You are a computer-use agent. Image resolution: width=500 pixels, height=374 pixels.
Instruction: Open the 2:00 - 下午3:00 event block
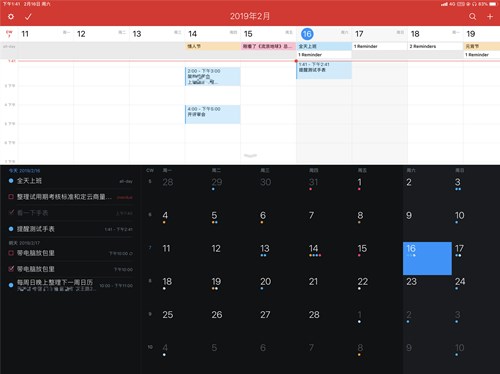point(213,76)
